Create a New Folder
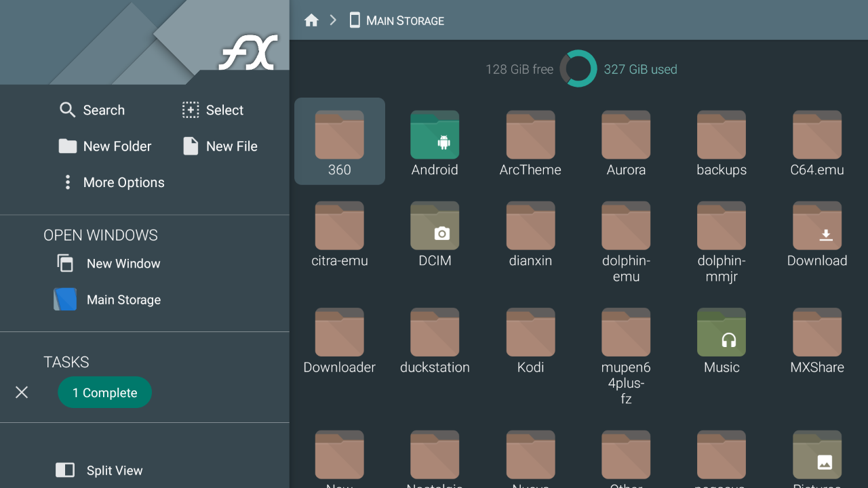Viewport: 868px width, 488px height. 105,146
